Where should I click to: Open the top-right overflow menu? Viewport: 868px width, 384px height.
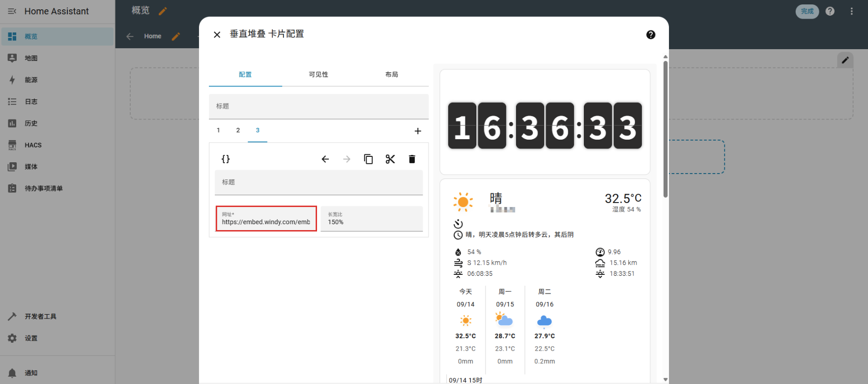click(x=852, y=11)
